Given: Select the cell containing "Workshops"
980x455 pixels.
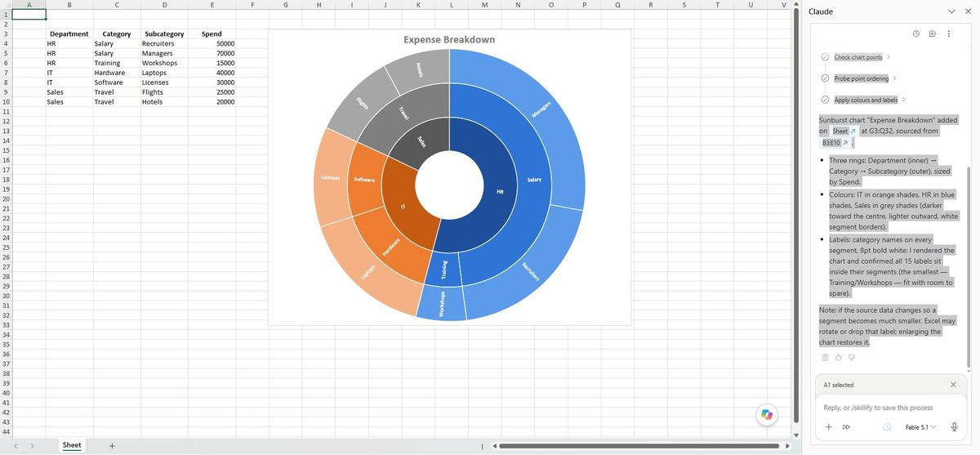Looking at the screenshot, I should pos(164,63).
